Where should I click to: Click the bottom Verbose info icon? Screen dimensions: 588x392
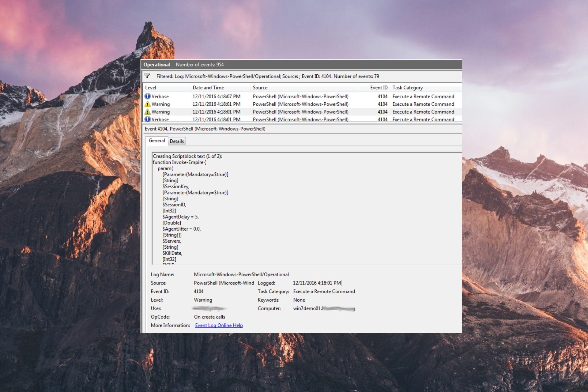[x=148, y=119]
